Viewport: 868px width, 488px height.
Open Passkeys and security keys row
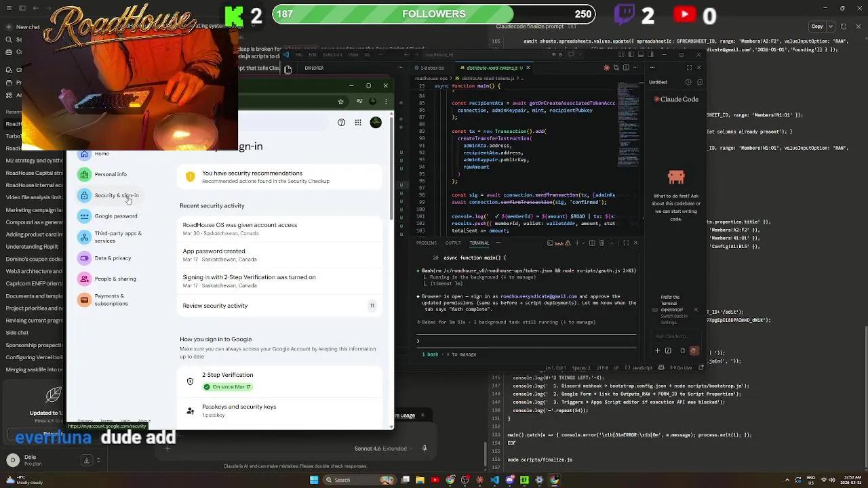(x=280, y=411)
